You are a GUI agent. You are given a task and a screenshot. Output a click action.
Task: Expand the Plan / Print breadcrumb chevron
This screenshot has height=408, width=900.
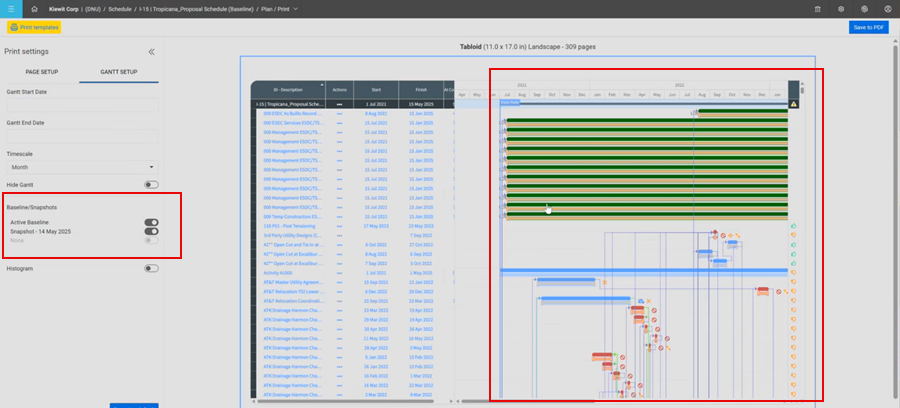point(296,9)
